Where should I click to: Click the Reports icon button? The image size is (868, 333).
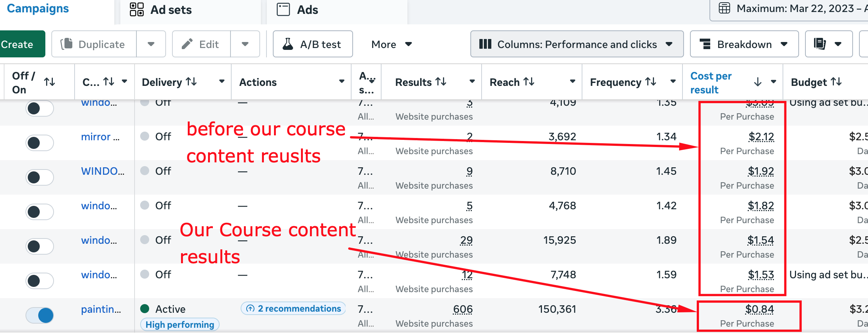pos(820,44)
